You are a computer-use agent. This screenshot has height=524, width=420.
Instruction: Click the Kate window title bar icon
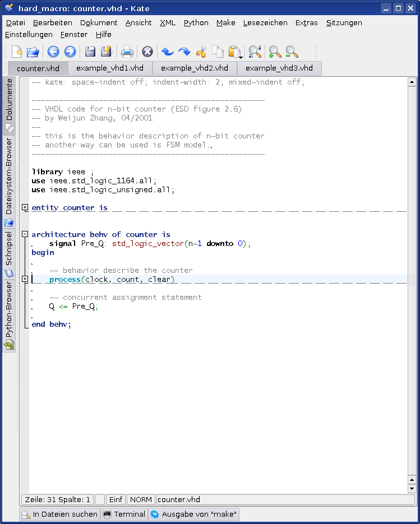[9, 8]
